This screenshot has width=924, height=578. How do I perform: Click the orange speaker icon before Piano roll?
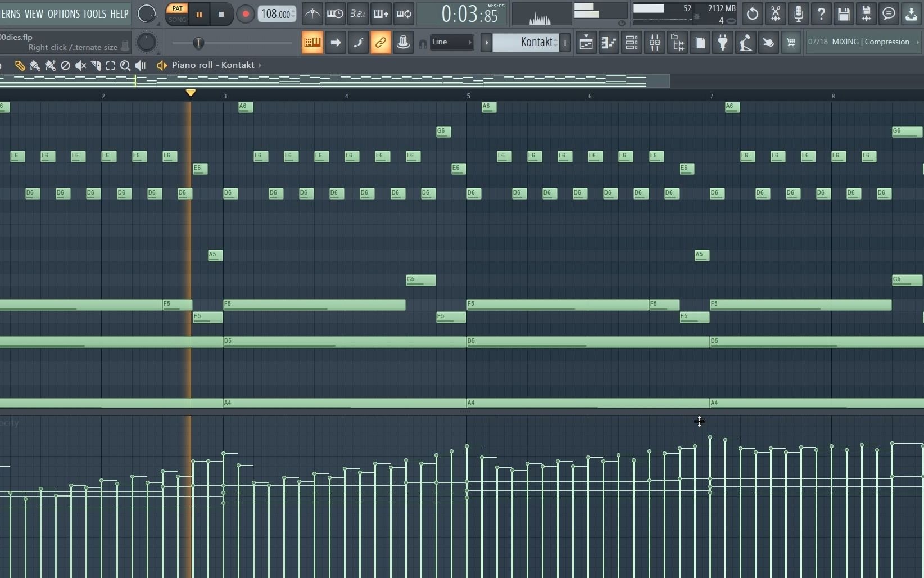[x=162, y=65]
